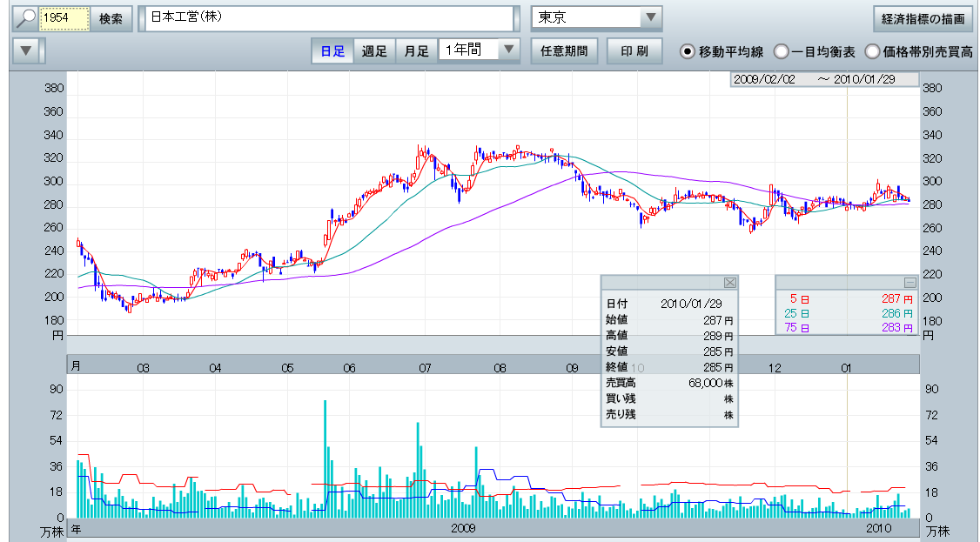Switch to the 週足 weekly chart tab
980x542 pixels.
click(374, 50)
